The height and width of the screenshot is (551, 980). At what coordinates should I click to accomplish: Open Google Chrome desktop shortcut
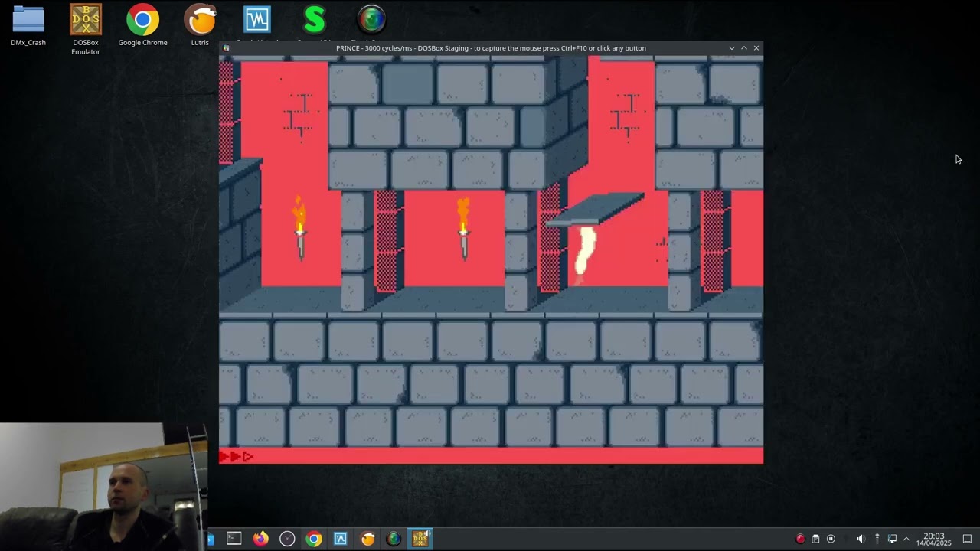(x=142, y=25)
